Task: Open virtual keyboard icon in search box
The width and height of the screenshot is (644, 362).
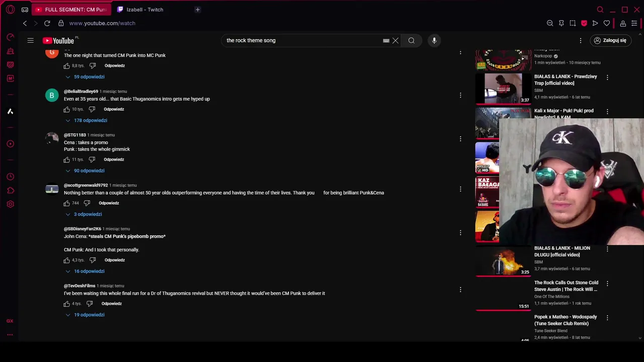Action: click(x=386, y=41)
